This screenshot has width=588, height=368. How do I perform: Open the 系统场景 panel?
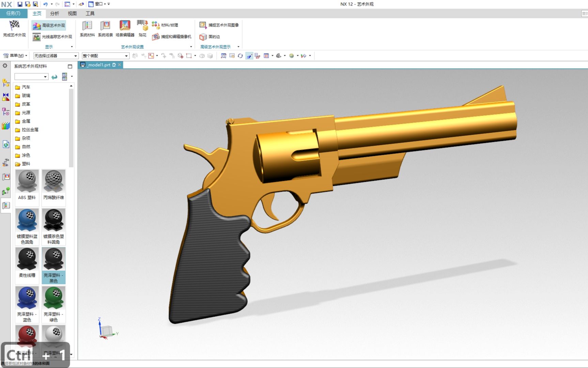[x=105, y=29]
